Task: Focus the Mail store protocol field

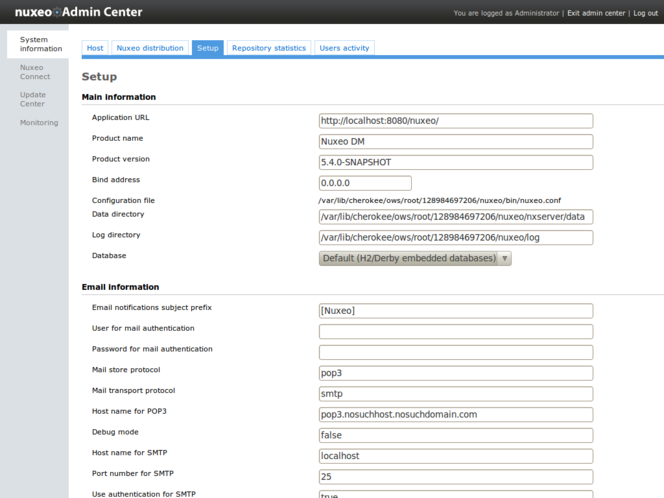Action: pos(455,373)
